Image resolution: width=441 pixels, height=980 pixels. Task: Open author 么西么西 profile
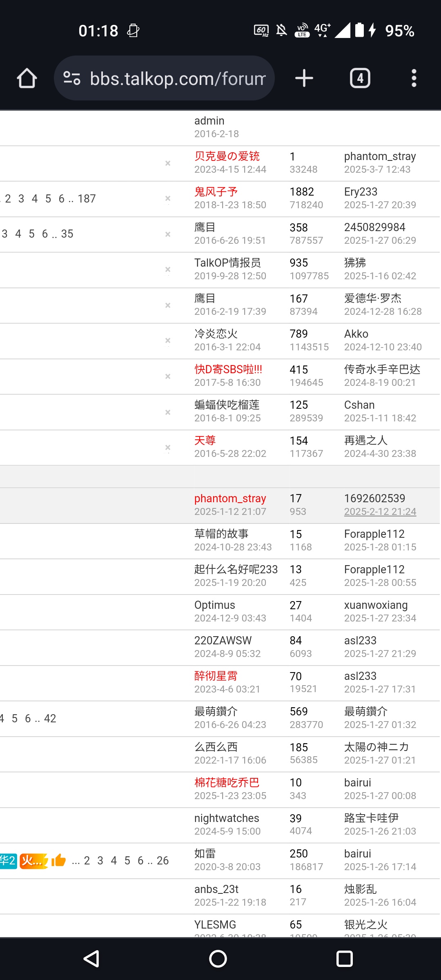pyautogui.click(x=216, y=747)
